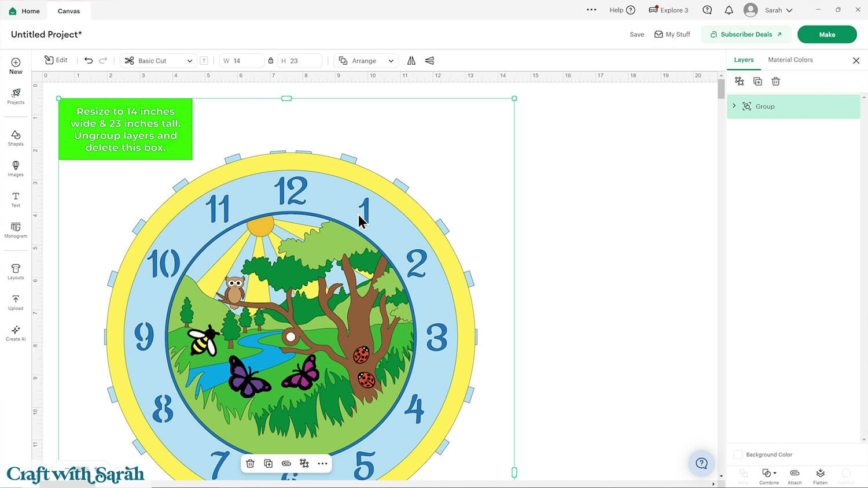Open more options in floating toolbar
Screen dimensions: 868x488
[x=322, y=463]
